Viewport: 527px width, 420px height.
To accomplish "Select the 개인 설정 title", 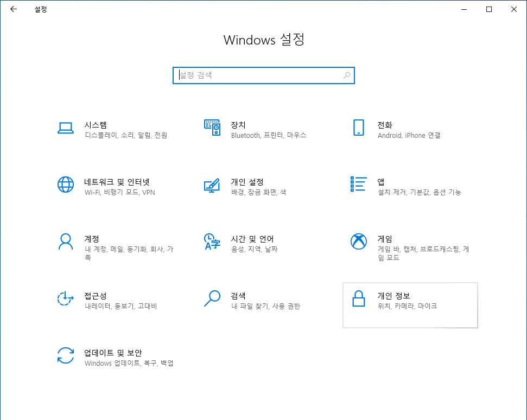I will point(247,182).
